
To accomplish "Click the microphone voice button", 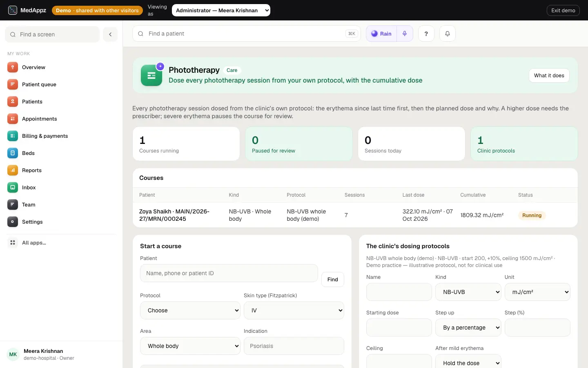I will click(x=405, y=34).
